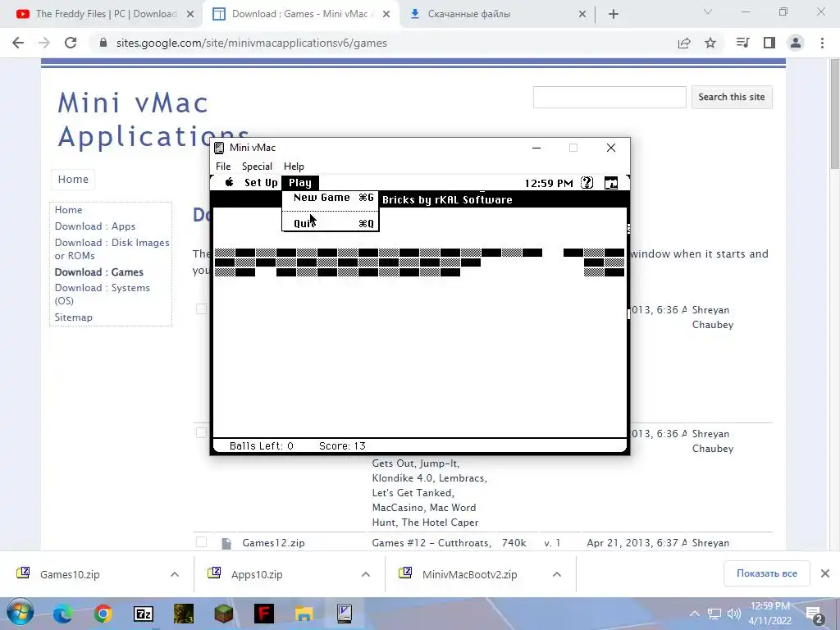The height and width of the screenshot is (630, 840).
Task: Open the volume control in tray
Action: (x=734, y=614)
